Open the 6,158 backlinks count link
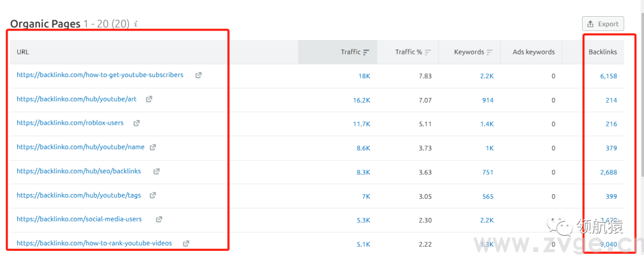The height and width of the screenshot is (255, 644). 608,76
